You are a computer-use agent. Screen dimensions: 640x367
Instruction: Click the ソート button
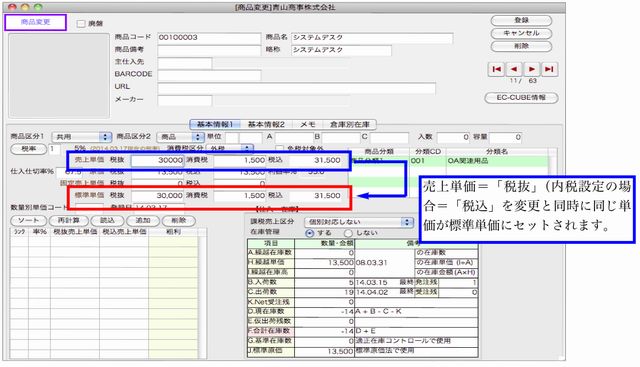(x=28, y=221)
